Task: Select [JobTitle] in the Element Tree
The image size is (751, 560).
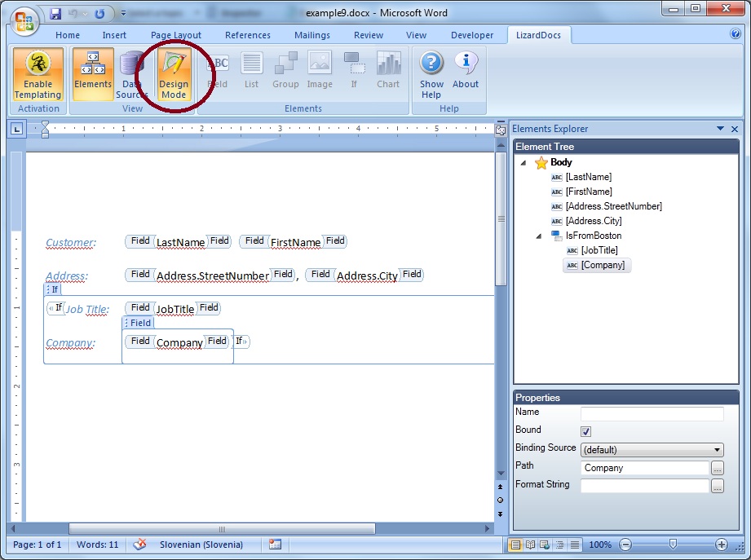Action: [599, 250]
